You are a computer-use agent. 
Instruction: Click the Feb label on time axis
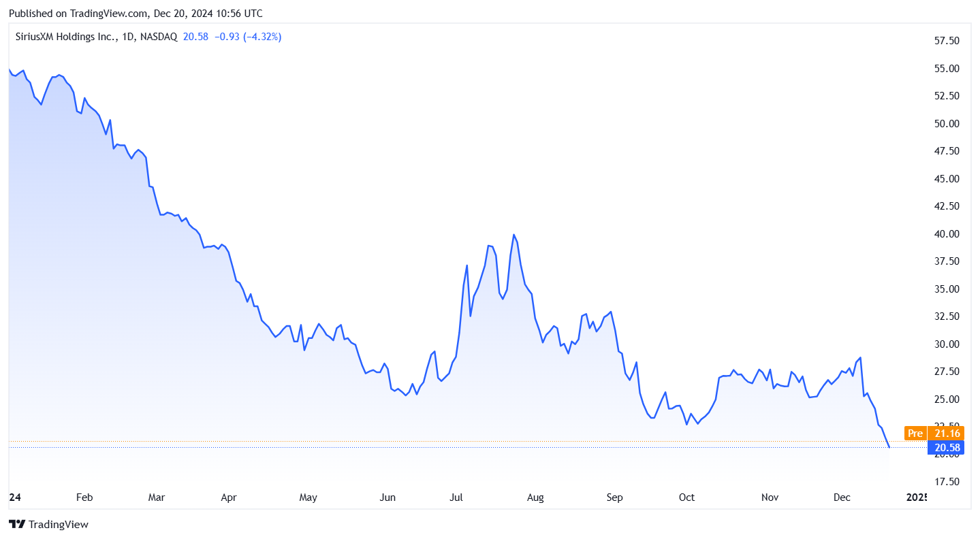pos(84,497)
